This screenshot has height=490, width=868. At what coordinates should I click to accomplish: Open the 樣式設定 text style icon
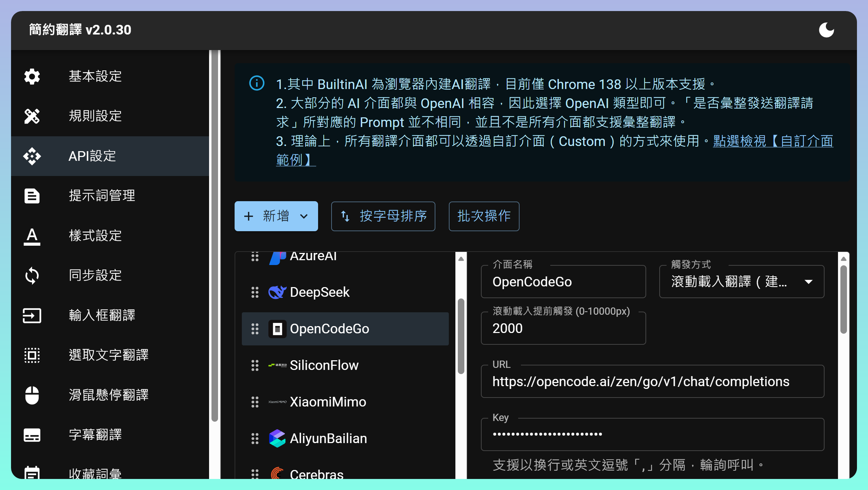32,236
